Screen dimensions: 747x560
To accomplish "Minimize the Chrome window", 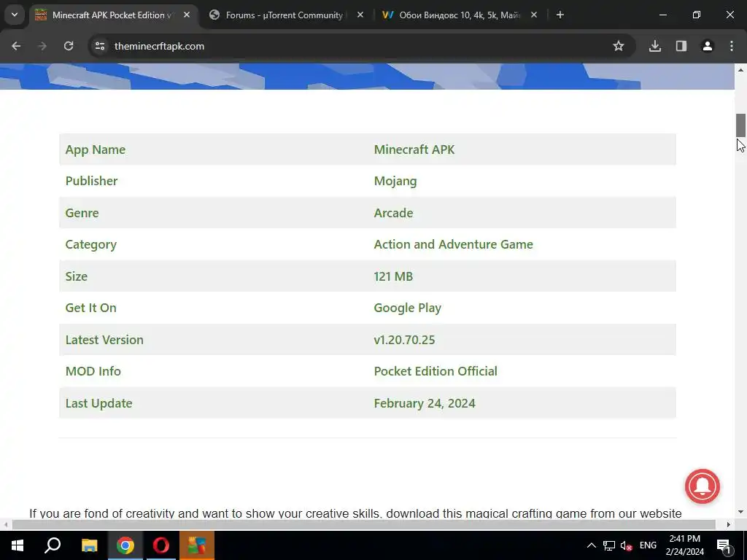I will 662,15.
